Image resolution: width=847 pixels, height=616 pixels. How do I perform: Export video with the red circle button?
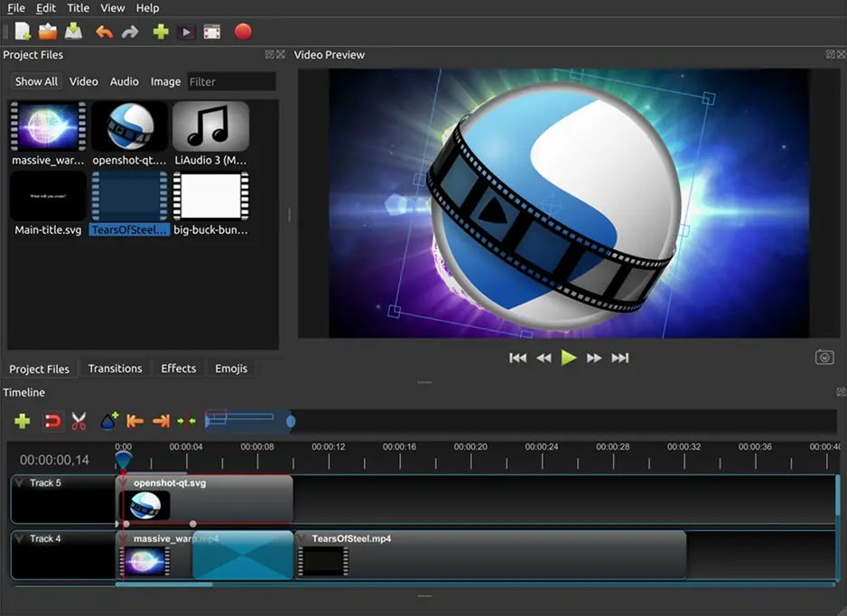click(x=243, y=32)
